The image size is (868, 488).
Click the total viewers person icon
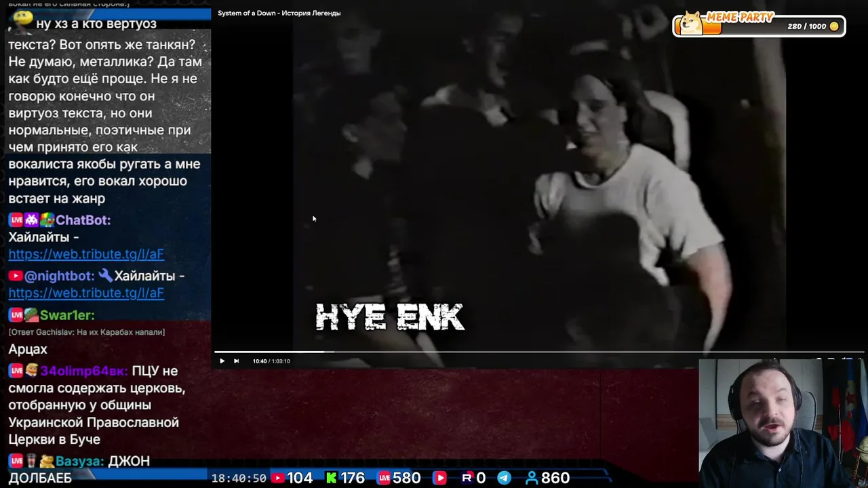coord(532,478)
